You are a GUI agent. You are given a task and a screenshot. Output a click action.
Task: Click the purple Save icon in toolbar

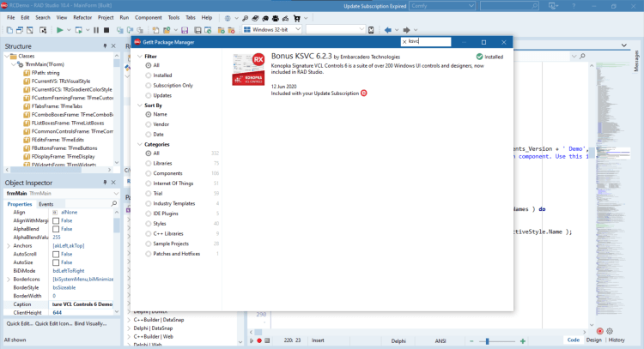[185, 30]
